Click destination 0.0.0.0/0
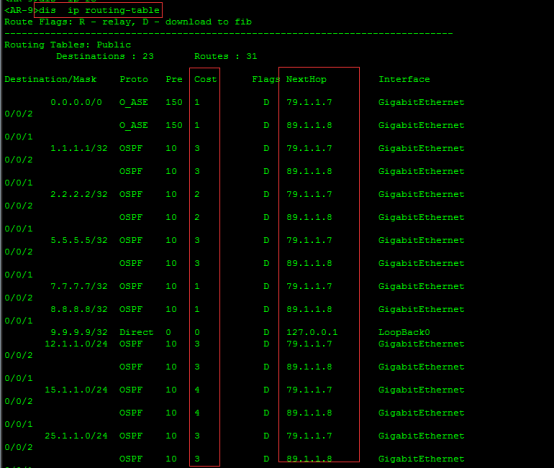 (x=76, y=102)
